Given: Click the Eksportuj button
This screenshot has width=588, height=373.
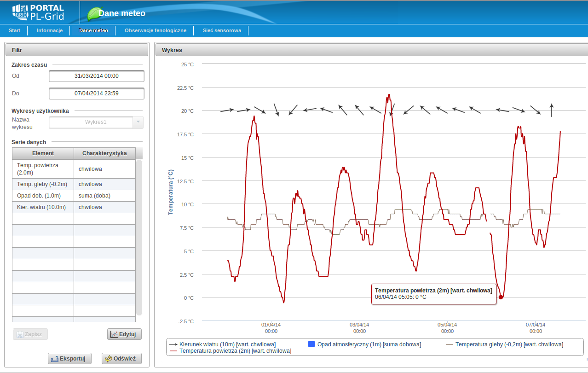Looking at the screenshot, I should (x=69, y=359).
